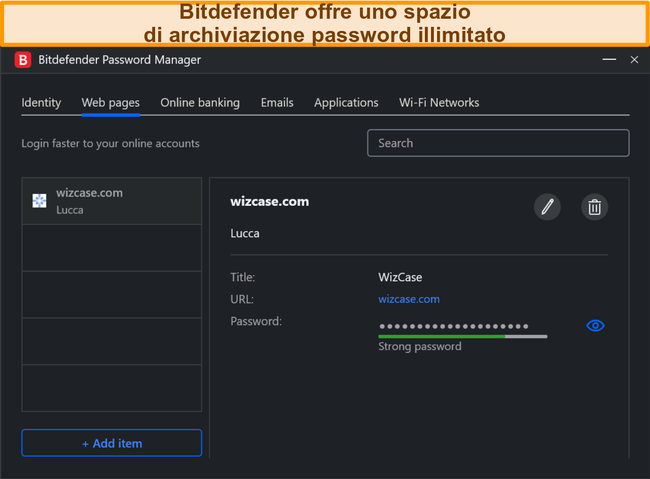Open the Online banking tab
Viewport: 650px width, 479px height.
pos(200,102)
